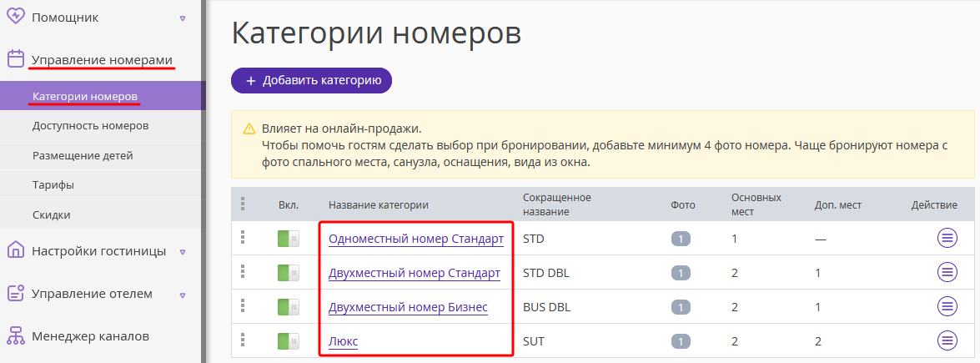Click the Настройки гостиницы house icon
The height and width of the screenshot is (363, 980).
click(x=16, y=251)
